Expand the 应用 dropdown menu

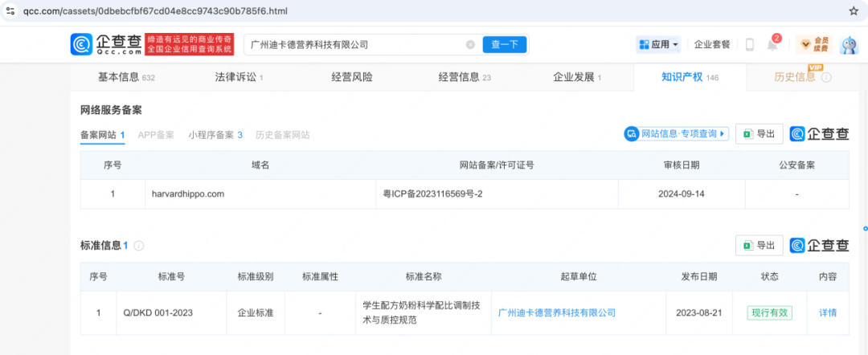(x=658, y=45)
